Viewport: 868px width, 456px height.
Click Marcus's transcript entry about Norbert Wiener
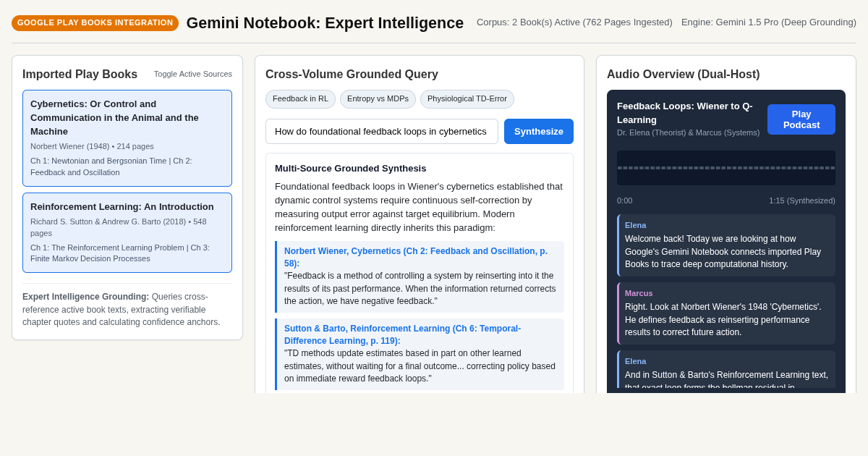[726, 313]
